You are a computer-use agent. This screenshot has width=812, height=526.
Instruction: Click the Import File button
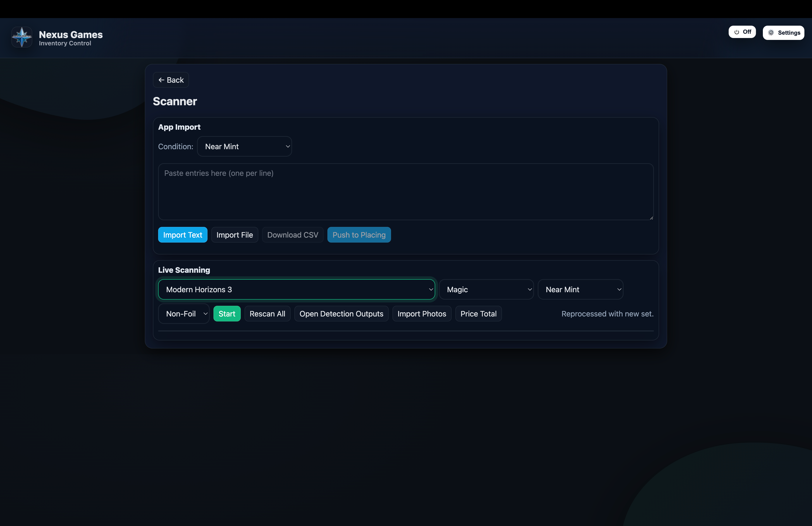click(234, 235)
